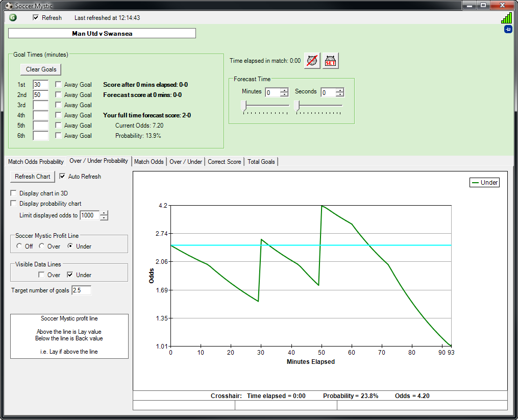Screen dimensions: 518x420
Task: Click the soccer ball icon in title bar
Action: pyautogui.click(x=8, y=6)
